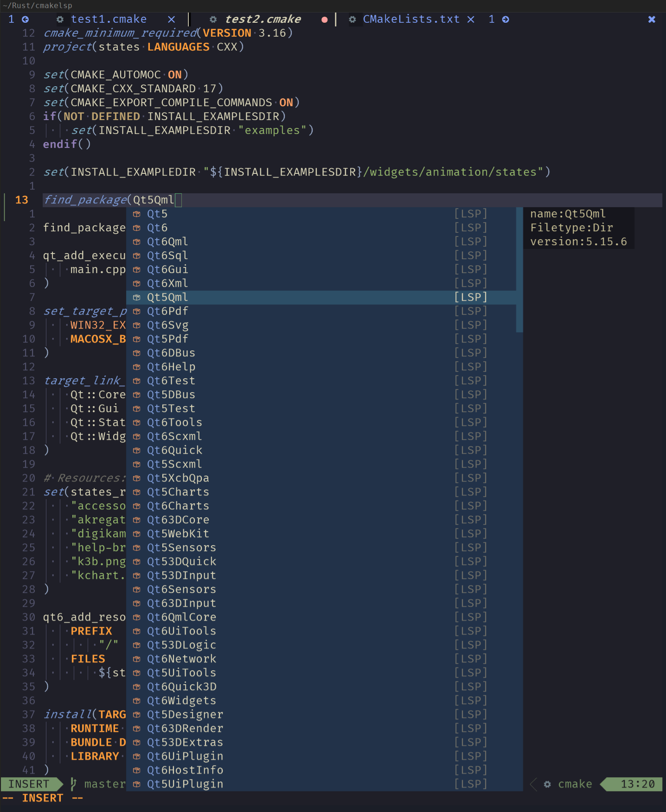Select Qt6Widgets in the completion popup

(321, 700)
